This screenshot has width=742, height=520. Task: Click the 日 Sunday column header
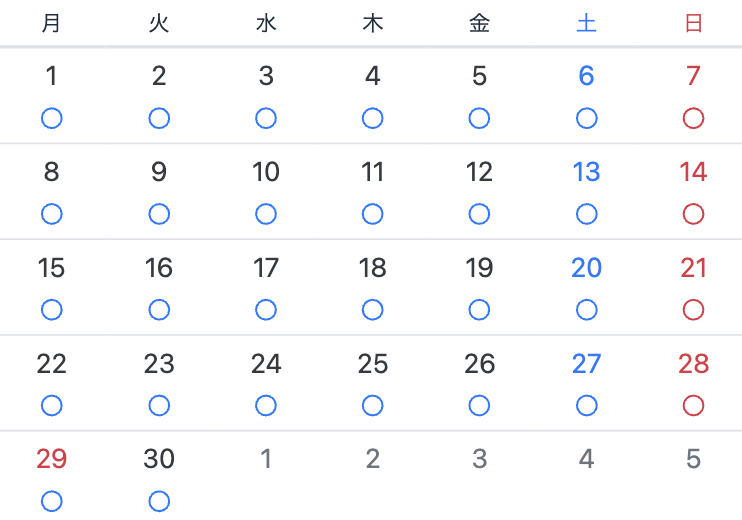tap(693, 24)
